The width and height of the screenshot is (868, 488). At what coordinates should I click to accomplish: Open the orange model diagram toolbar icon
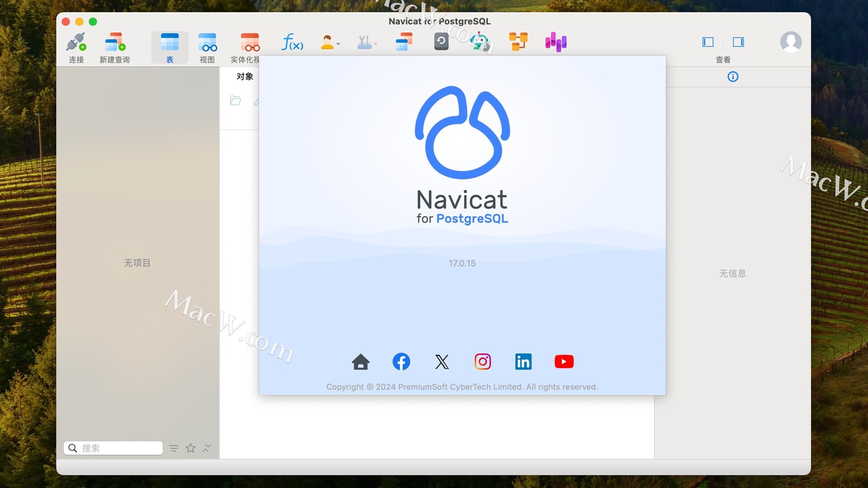click(x=518, y=42)
